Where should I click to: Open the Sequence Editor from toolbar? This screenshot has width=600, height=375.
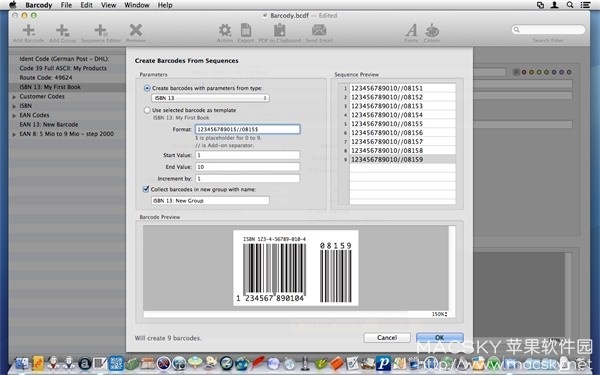[x=101, y=31]
